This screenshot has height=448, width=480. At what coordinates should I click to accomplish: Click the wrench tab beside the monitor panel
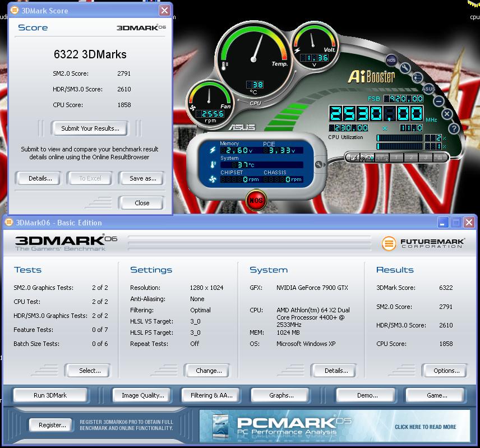319,165
